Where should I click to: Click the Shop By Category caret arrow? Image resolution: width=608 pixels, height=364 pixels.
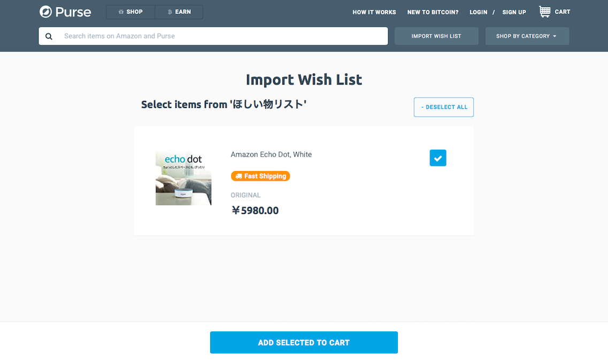[555, 36]
